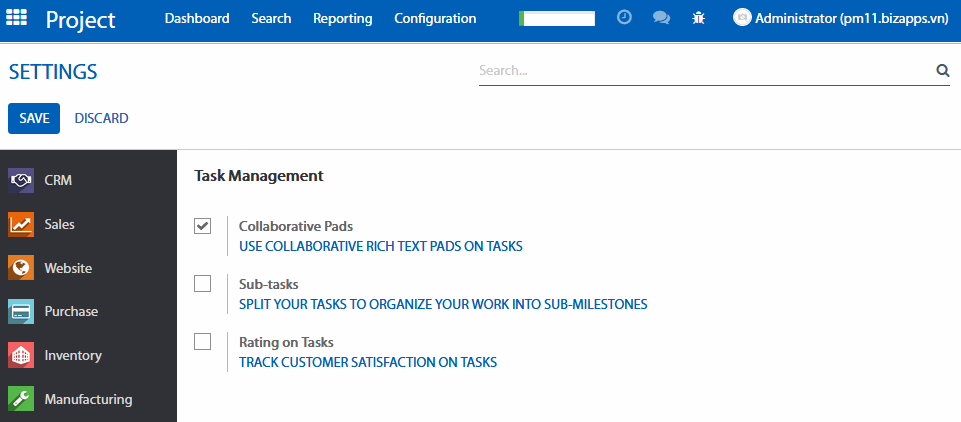Select the Manufacturing wrench icon

(x=22, y=399)
